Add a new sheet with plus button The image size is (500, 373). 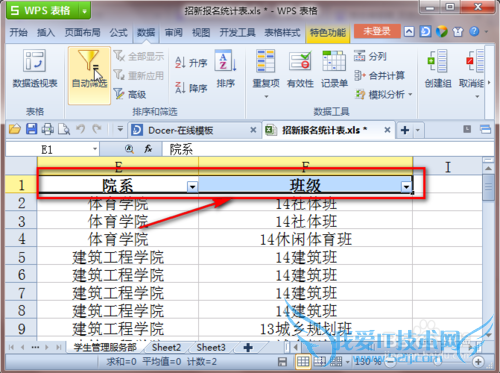[248, 347]
